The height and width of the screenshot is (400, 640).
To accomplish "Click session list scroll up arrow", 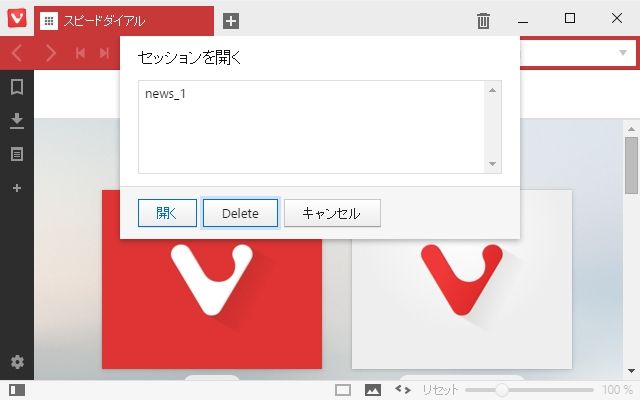I will pos(493,90).
